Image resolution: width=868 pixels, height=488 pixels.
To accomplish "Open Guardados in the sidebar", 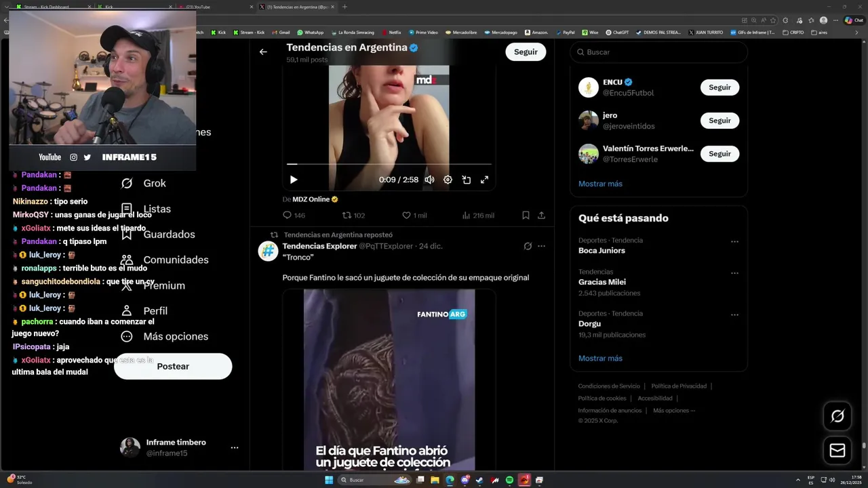I will 157,235.
